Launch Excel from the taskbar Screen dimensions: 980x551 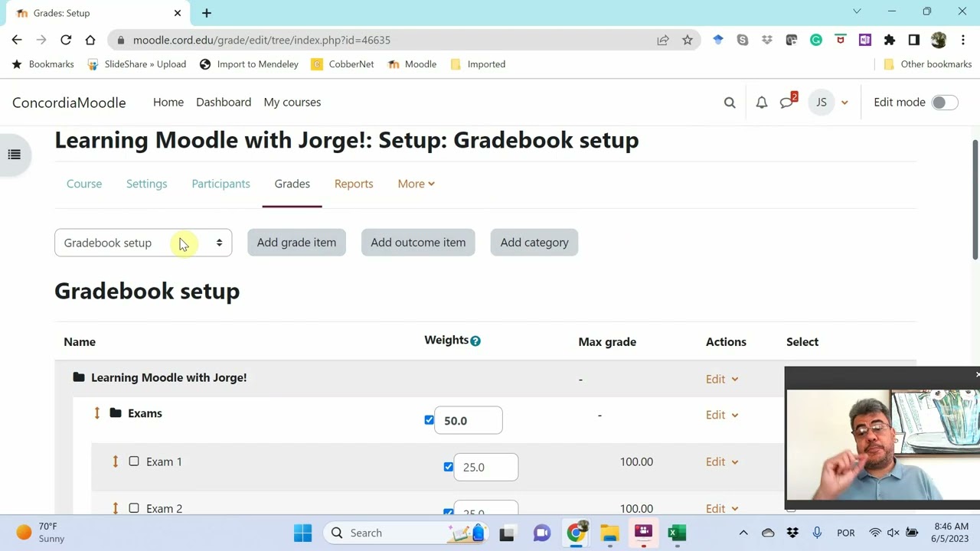pyautogui.click(x=677, y=533)
